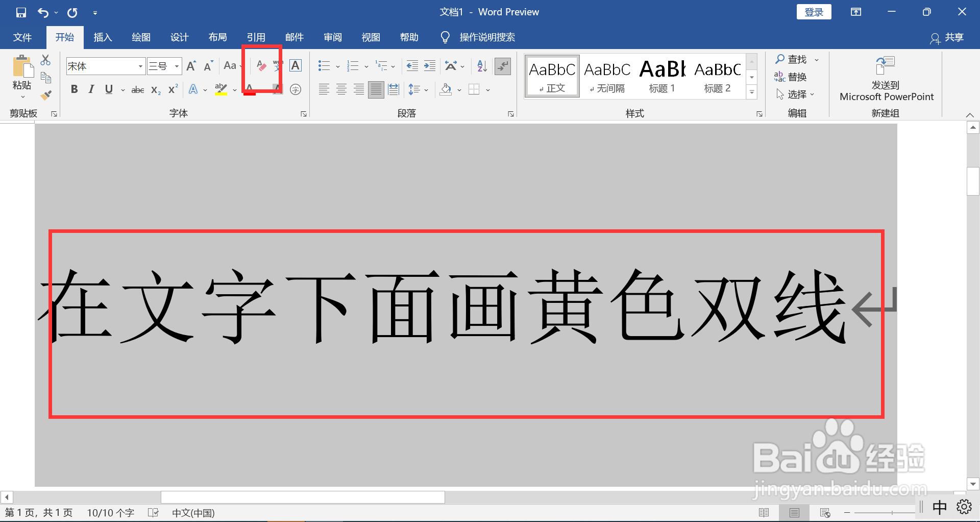Apply superscript formatting
This screenshot has height=522, width=980.
click(173, 89)
